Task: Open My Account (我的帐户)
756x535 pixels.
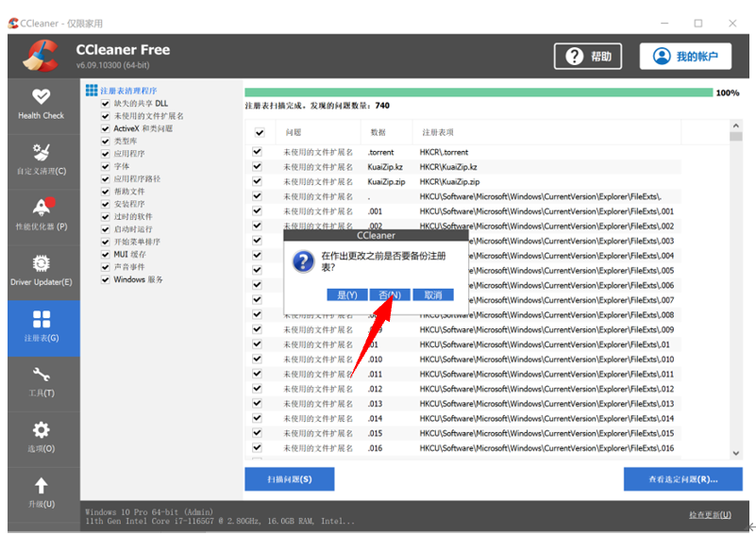Action: 685,57
